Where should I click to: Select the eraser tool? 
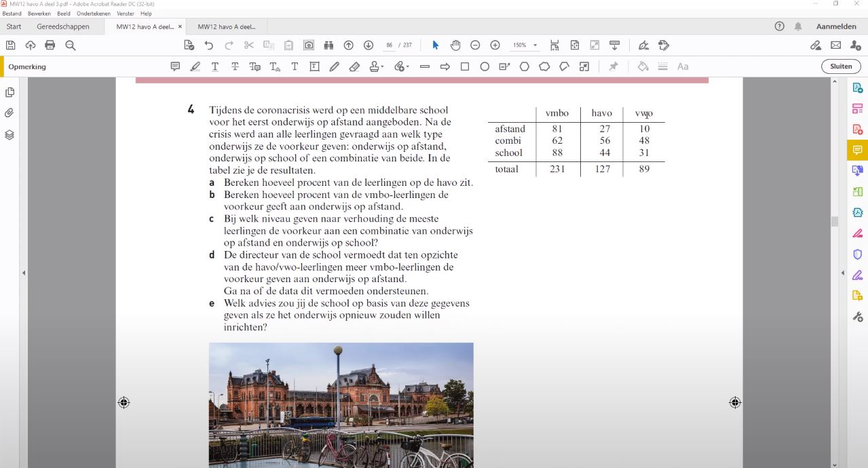click(354, 66)
